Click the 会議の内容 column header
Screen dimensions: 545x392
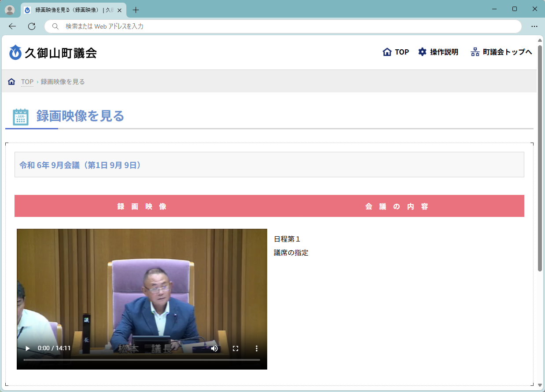[x=397, y=206]
